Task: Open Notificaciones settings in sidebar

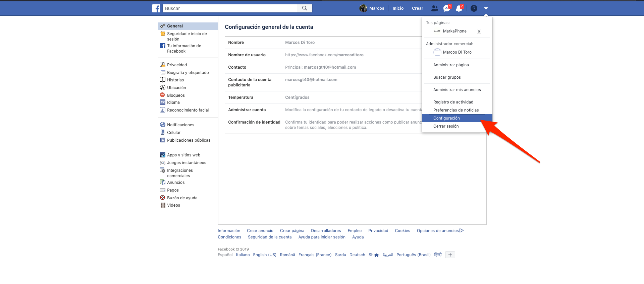Action: click(180, 125)
